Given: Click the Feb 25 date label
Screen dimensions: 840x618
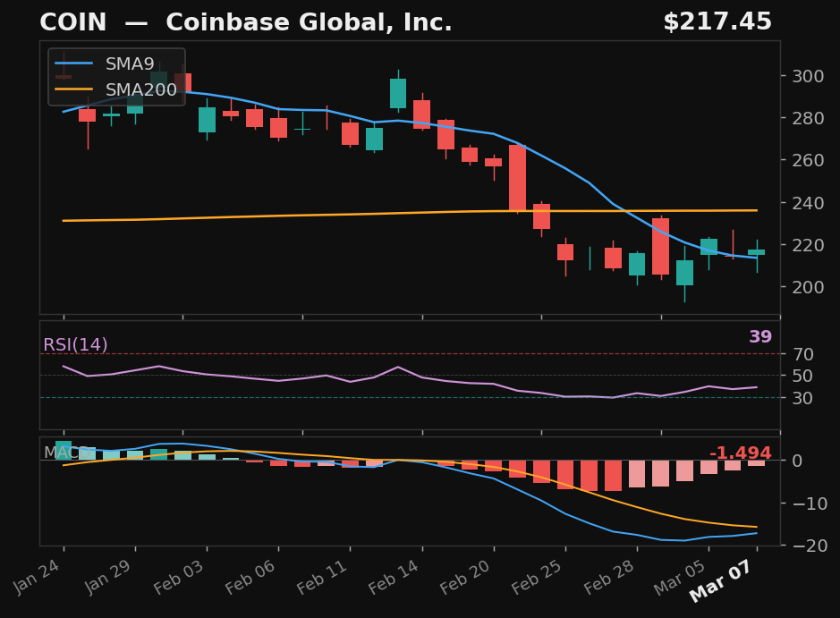Looking at the screenshot, I should 537,577.
